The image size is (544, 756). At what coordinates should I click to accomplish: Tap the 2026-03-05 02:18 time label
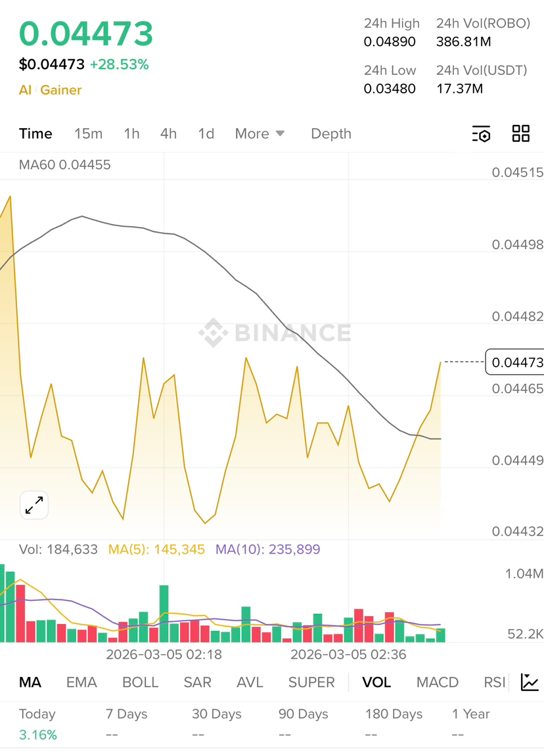[x=164, y=654]
